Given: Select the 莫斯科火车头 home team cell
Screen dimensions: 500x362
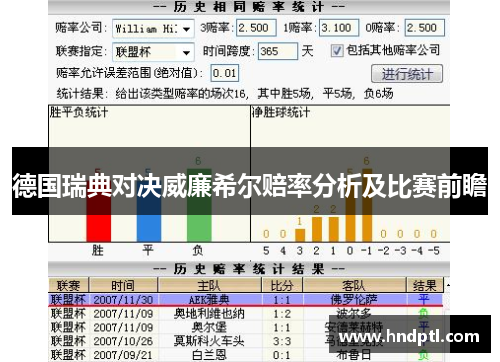Looking at the screenshot, I should (x=209, y=341).
